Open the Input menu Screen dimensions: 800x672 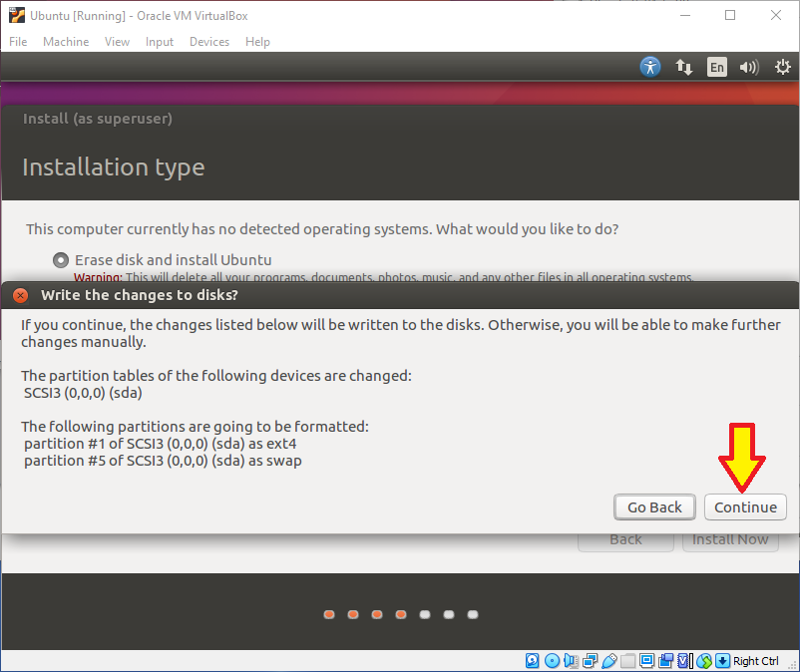160,42
